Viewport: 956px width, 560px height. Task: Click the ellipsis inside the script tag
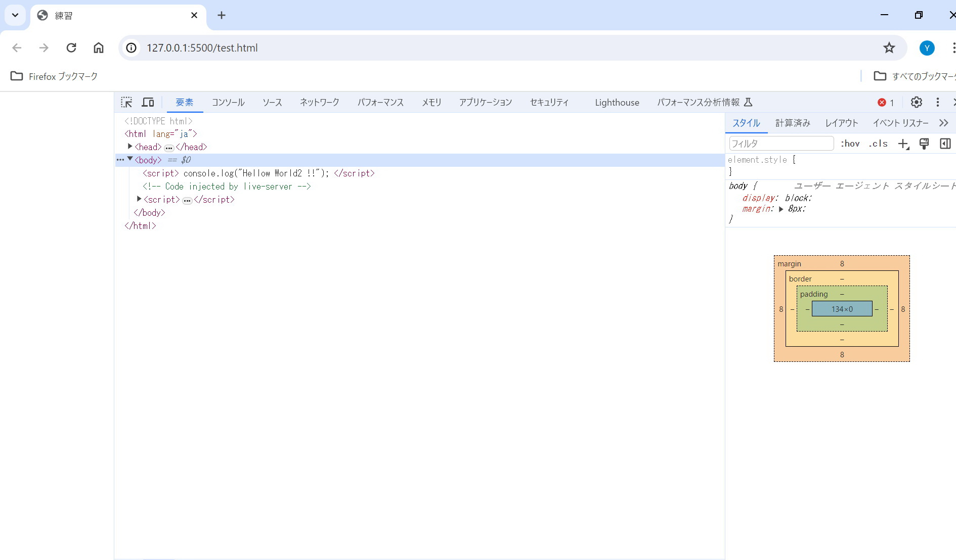click(x=187, y=201)
